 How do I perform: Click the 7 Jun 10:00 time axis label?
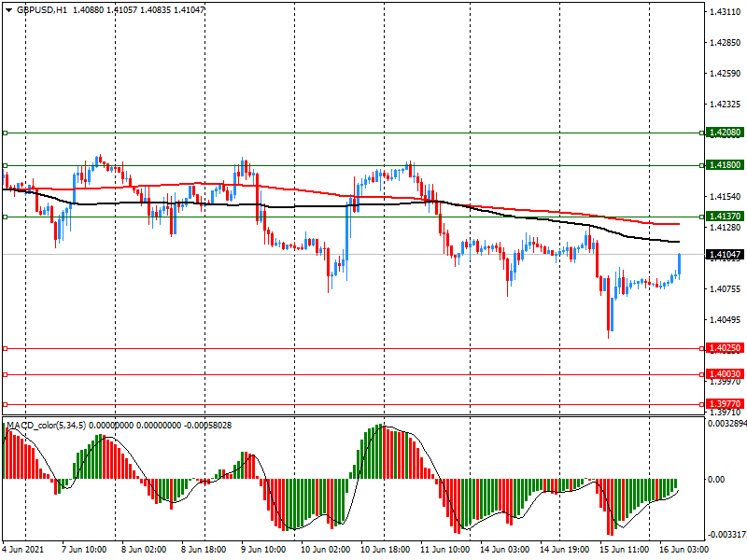coord(84,550)
